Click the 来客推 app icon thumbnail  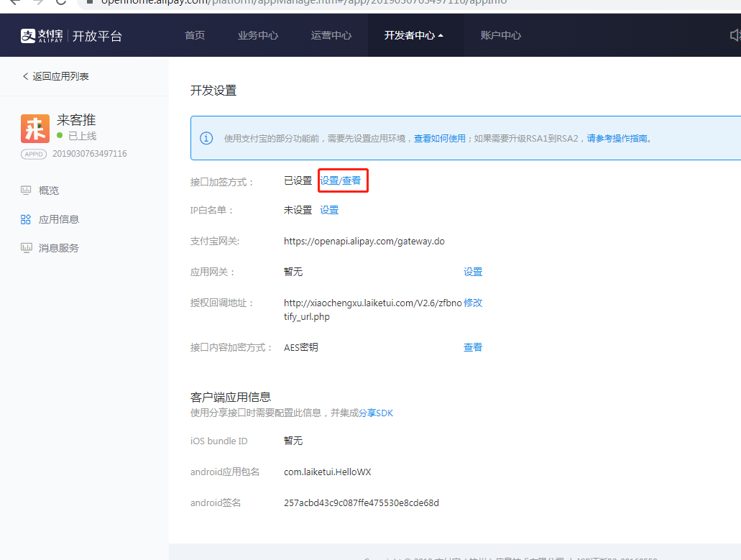pyautogui.click(x=35, y=128)
